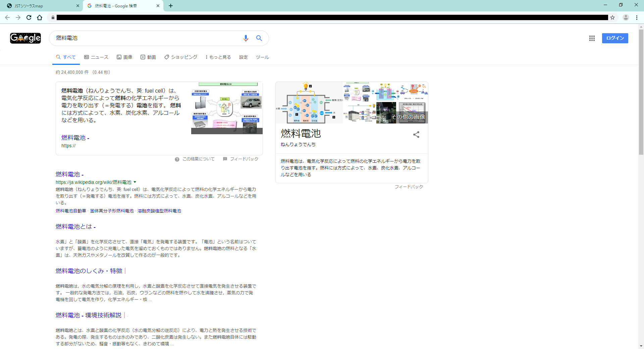Bookmark page with star icon

(612, 17)
